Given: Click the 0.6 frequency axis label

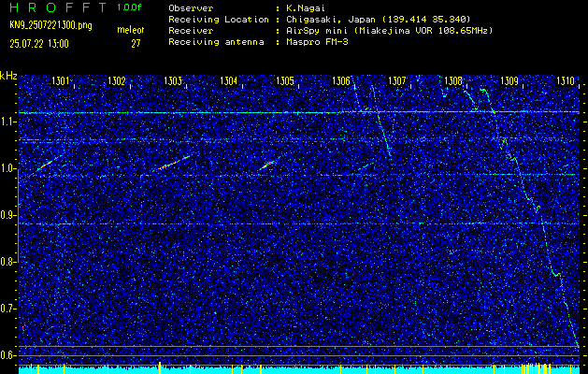Looking at the screenshot, I should [7, 355].
